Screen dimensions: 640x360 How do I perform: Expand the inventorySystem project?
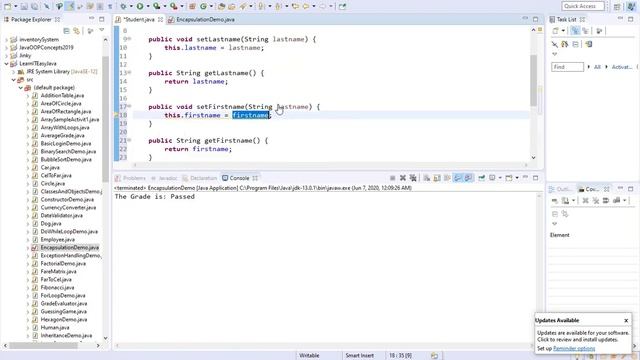pyautogui.click(x=6, y=40)
